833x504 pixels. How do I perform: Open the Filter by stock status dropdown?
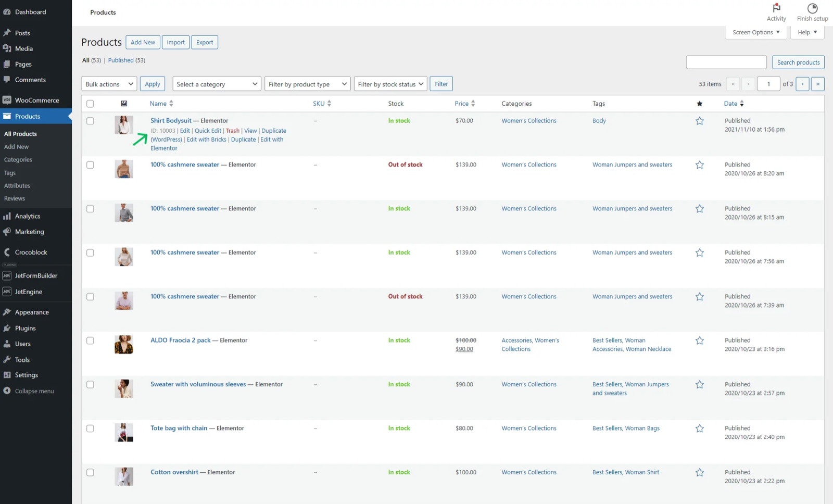[390, 84]
